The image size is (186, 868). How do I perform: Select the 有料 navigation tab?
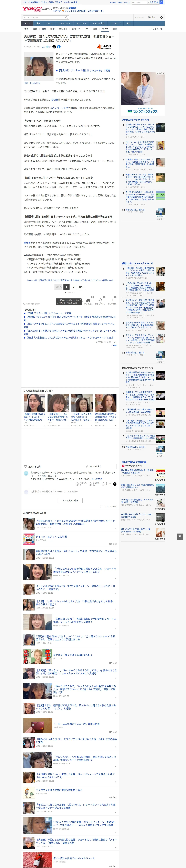[128, 24]
